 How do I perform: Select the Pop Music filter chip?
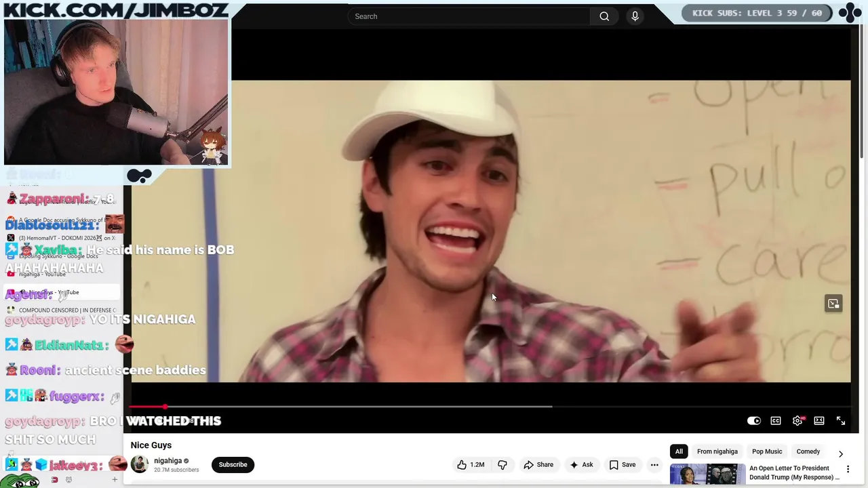point(767,451)
